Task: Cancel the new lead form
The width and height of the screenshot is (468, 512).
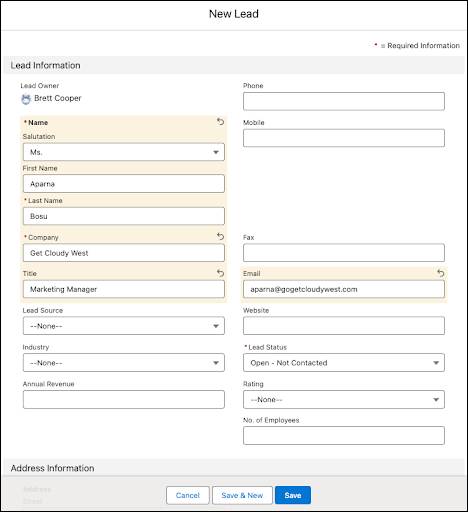Action: (188, 495)
